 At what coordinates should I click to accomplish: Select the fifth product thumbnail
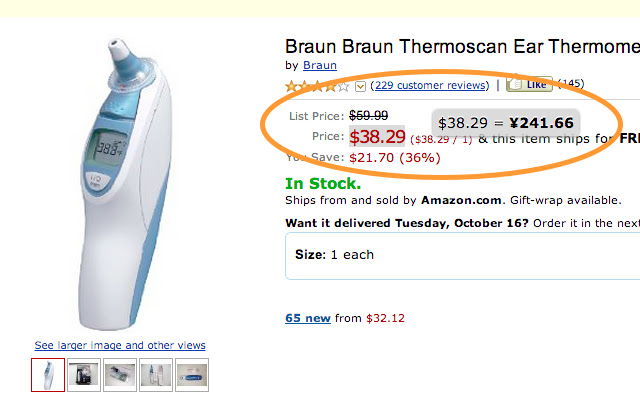coord(192,375)
